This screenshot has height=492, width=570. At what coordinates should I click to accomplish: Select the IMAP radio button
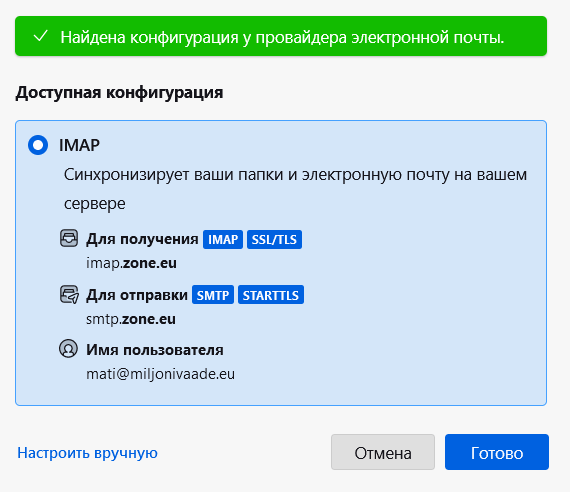pos(38,145)
